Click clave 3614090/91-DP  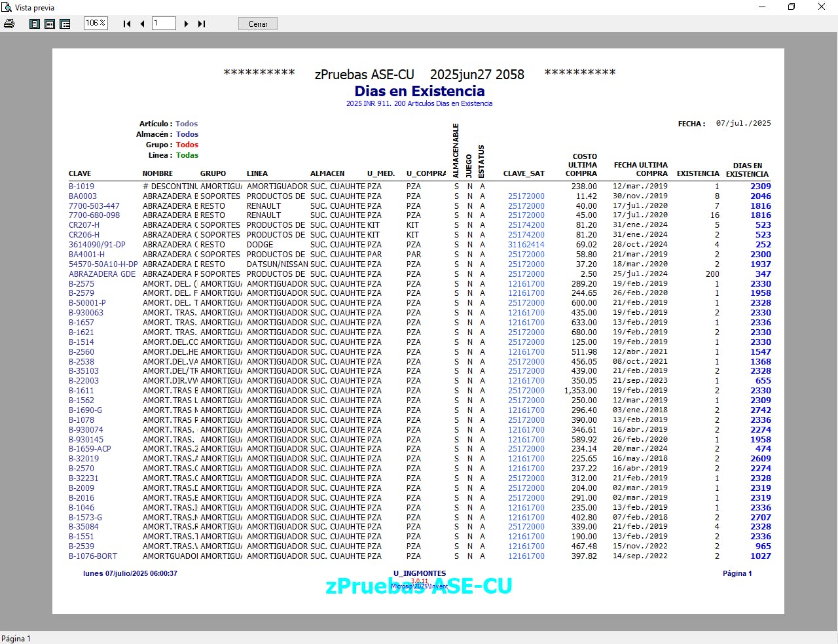(x=97, y=244)
